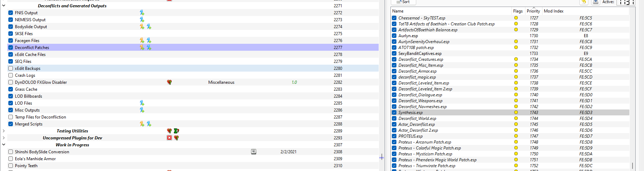The image size is (644, 171).
Task: Click the blue overwrite lightning icon on Bodyslide Output
Action: (149, 27)
